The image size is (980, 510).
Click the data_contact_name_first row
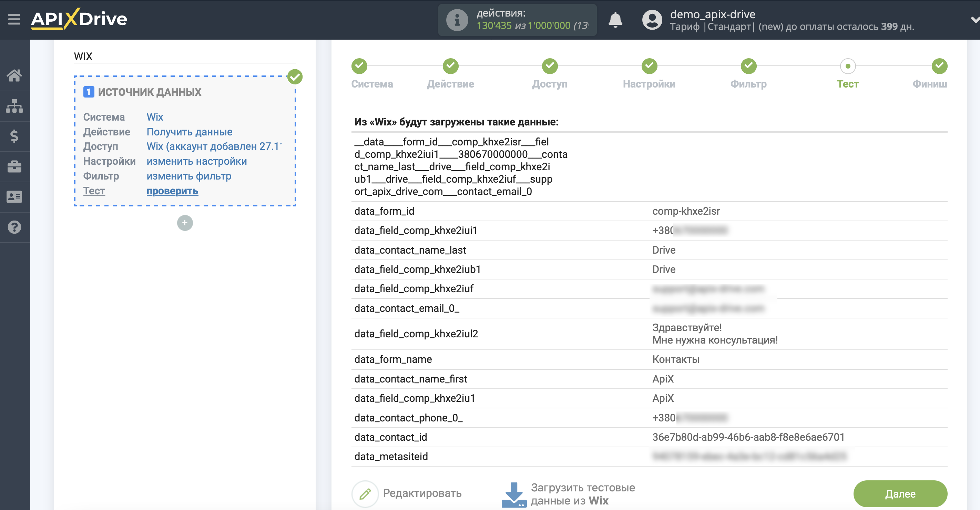[649, 379]
